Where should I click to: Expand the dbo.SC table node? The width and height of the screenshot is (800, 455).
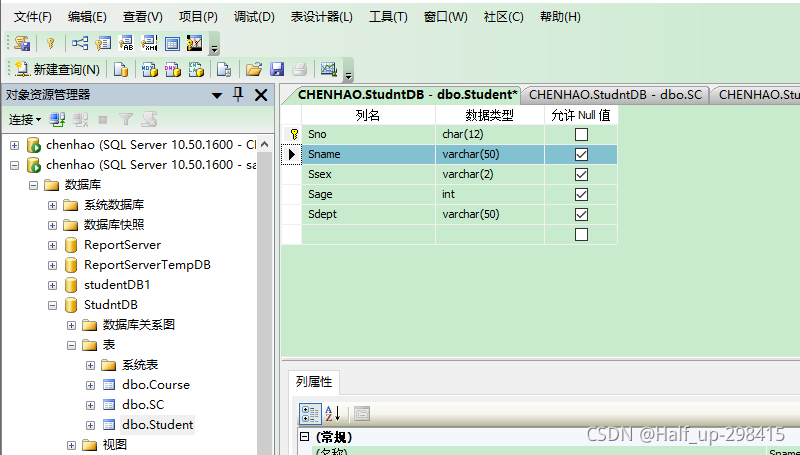click(x=90, y=405)
